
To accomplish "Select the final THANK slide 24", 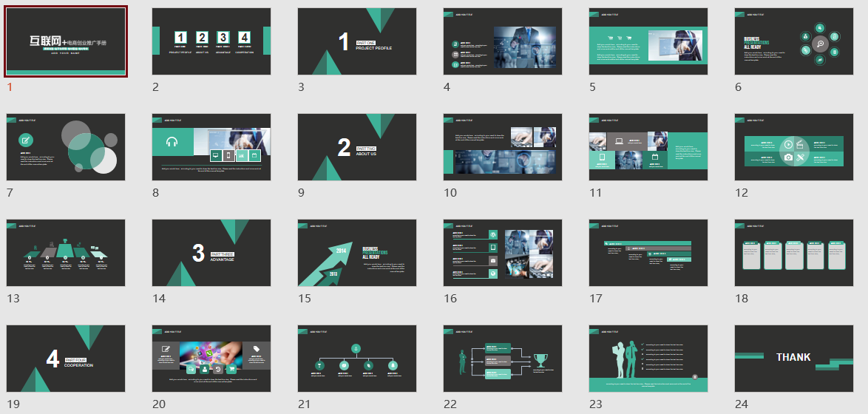I will [794, 359].
